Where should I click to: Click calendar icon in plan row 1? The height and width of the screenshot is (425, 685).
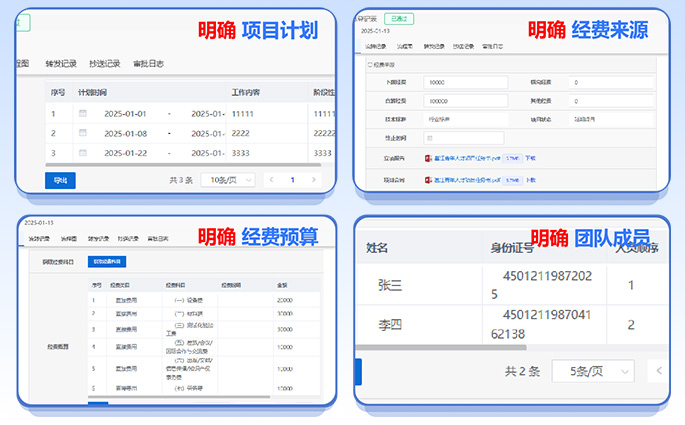[83, 113]
